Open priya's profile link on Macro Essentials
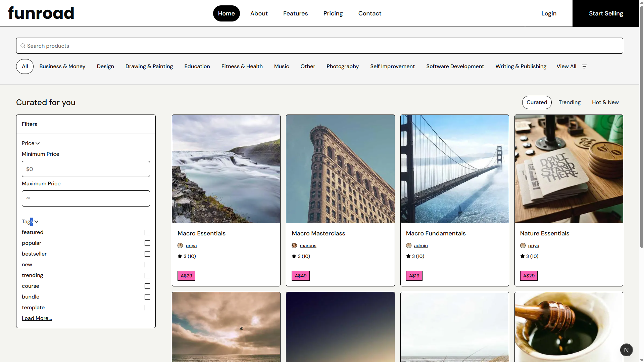This screenshot has height=362, width=644. [191, 245]
